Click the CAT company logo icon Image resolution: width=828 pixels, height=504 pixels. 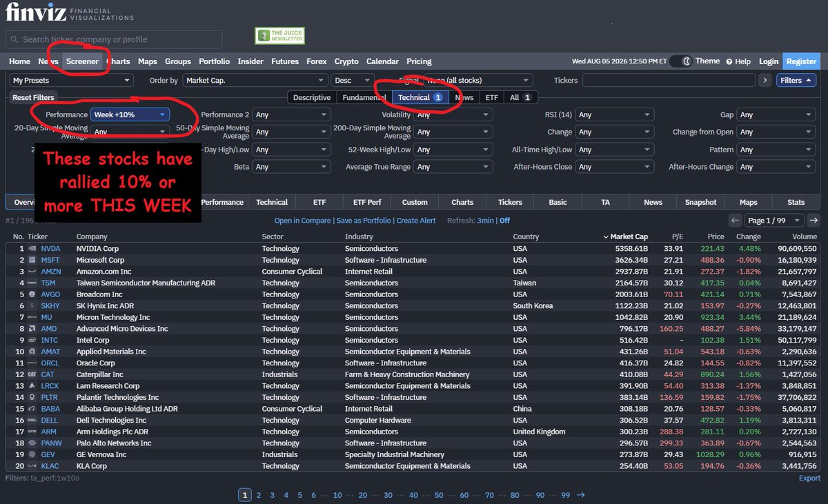click(31, 375)
